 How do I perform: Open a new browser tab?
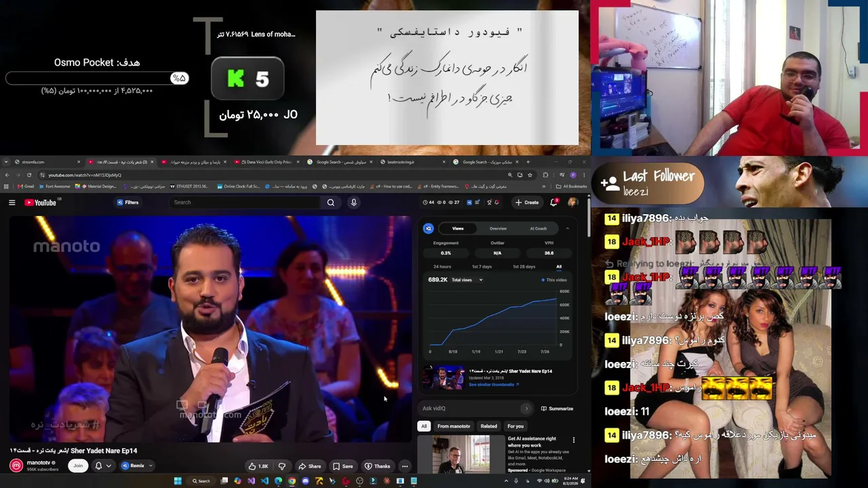click(x=528, y=162)
